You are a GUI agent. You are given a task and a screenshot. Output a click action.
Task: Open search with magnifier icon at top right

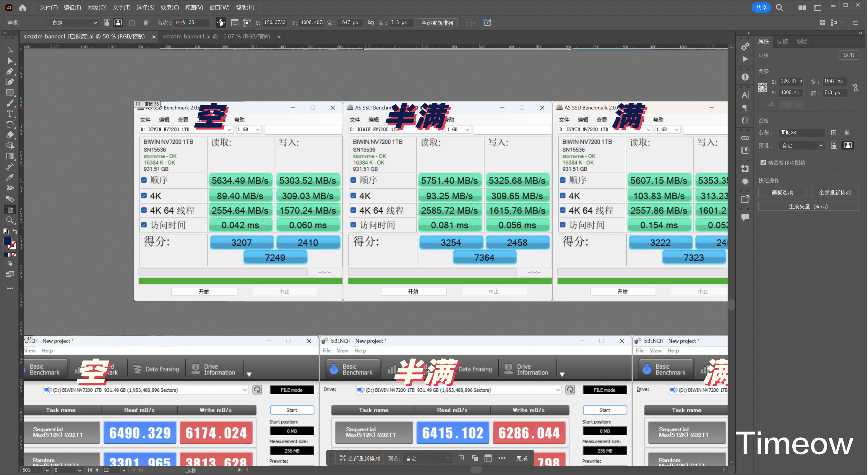[x=779, y=8]
